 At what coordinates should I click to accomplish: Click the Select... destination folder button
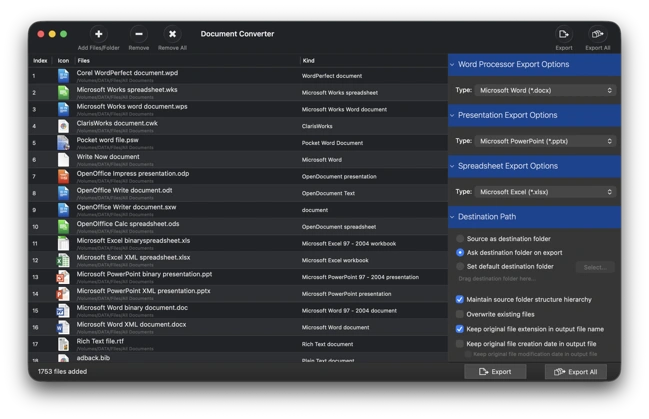(x=595, y=267)
